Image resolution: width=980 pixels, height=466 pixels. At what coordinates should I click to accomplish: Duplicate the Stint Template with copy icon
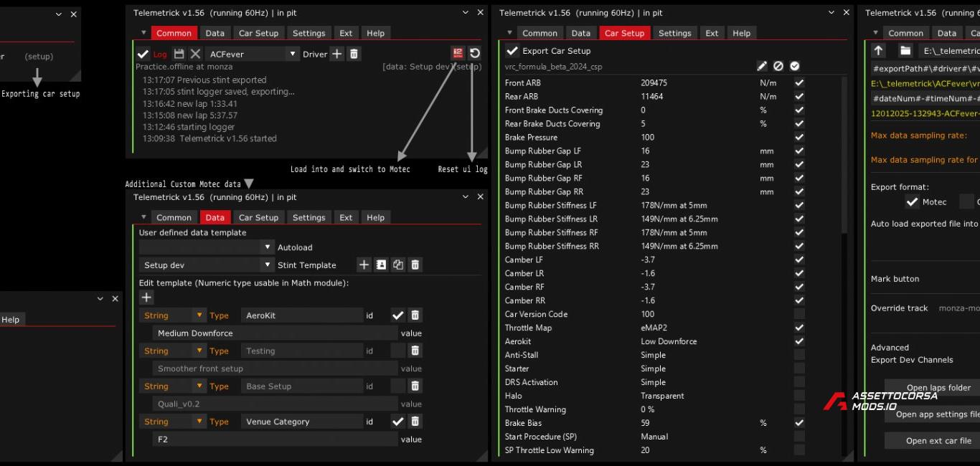tap(398, 265)
